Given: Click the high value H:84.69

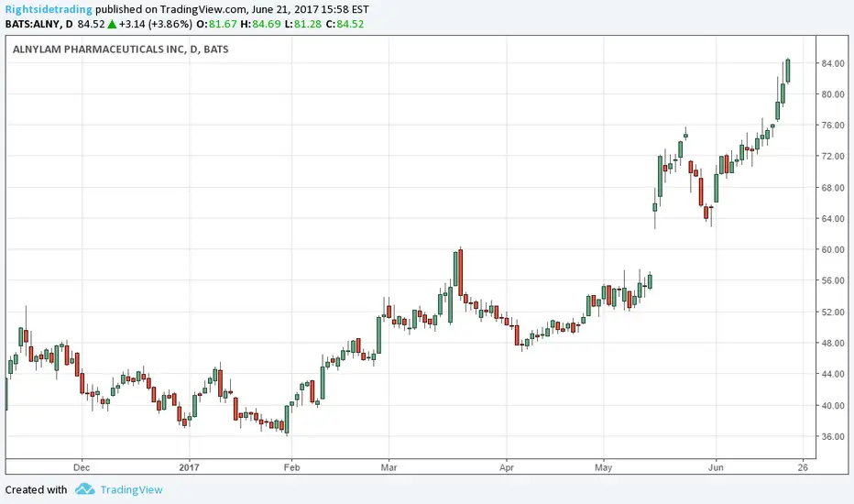Looking at the screenshot, I should [x=260, y=24].
